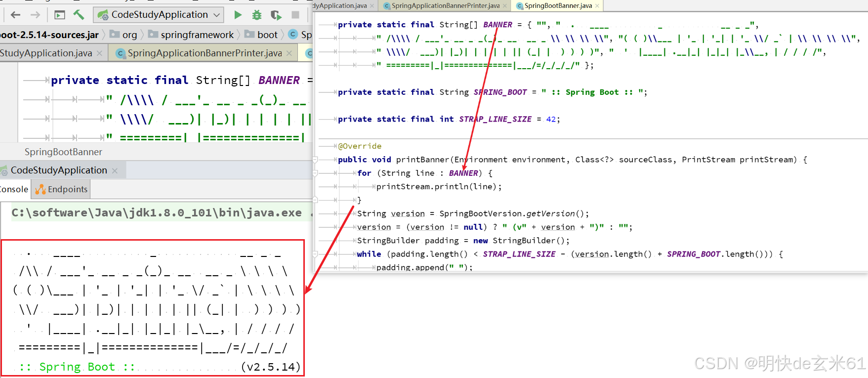Close the StudyApplication.java tab in left editor
Screen dimensions: 868x378
pos(100,53)
